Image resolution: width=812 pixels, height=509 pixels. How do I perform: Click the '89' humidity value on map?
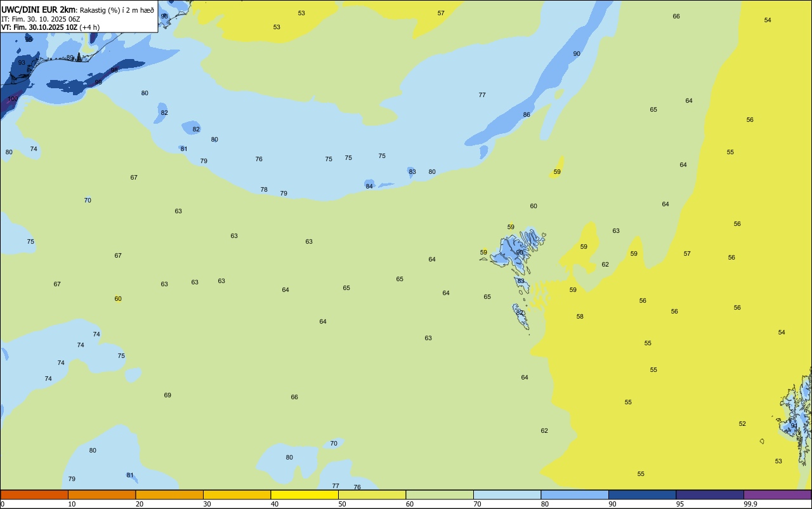(x=70, y=57)
